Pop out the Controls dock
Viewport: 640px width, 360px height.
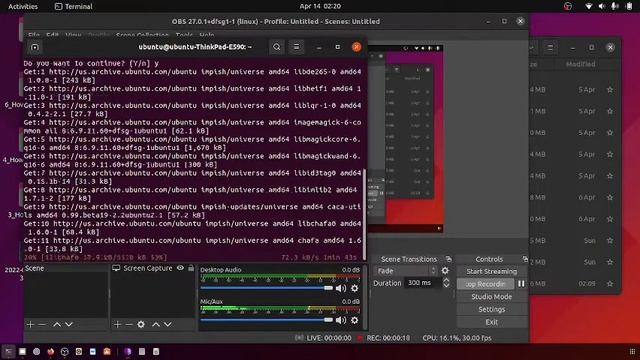525,259
